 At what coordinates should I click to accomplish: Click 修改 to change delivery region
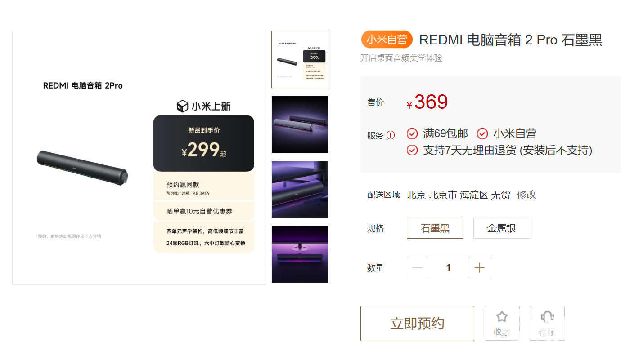pos(526,195)
